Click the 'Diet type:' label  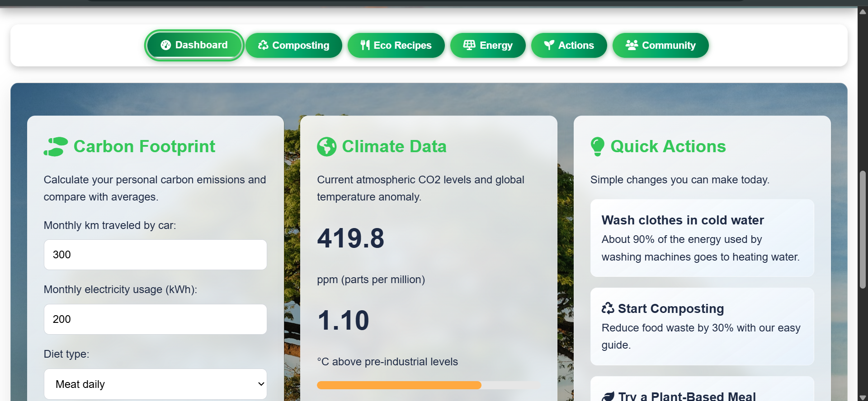66,354
